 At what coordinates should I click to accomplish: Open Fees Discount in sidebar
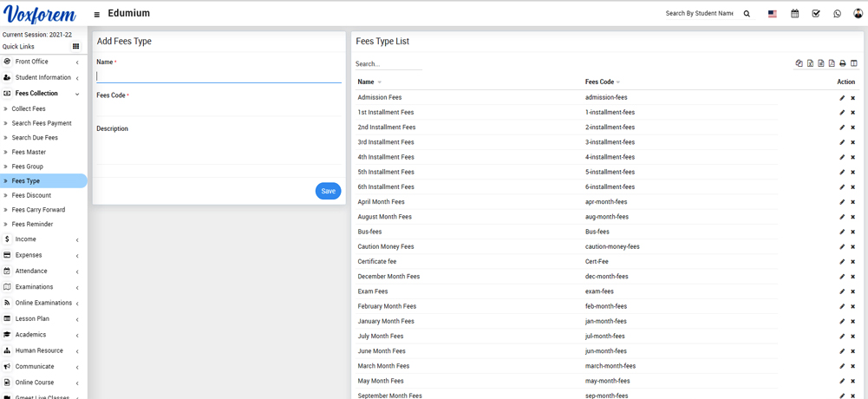click(x=31, y=195)
